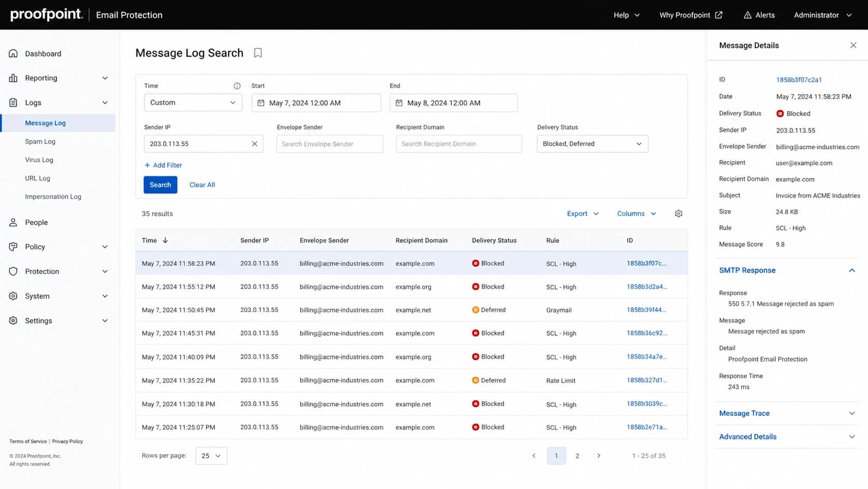Click the Sender IP column header
This screenshot has height=489, width=868.
point(254,241)
